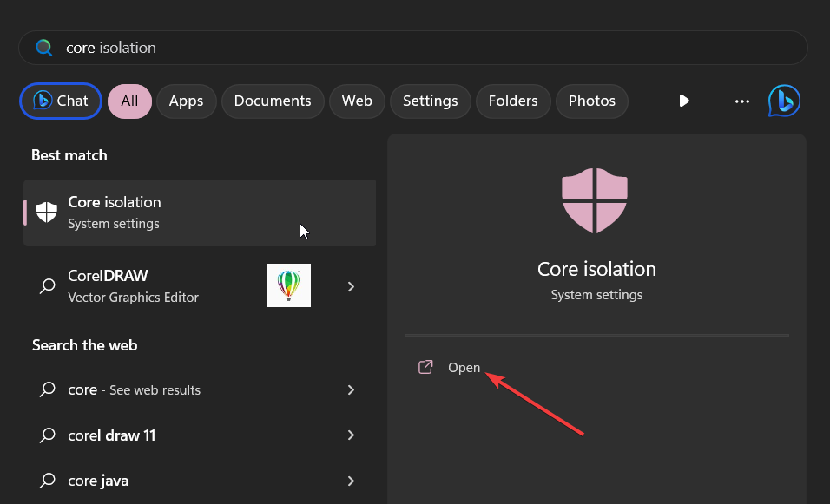Open Core isolation via the Open link
This screenshot has width=830, height=504.
click(x=464, y=368)
